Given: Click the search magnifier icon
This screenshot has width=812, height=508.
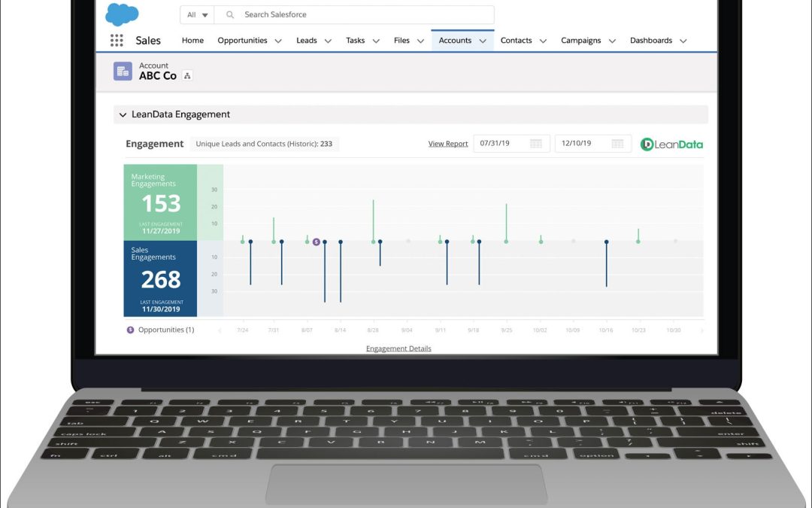Looking at the screenshot, I should tap(230, 14).
